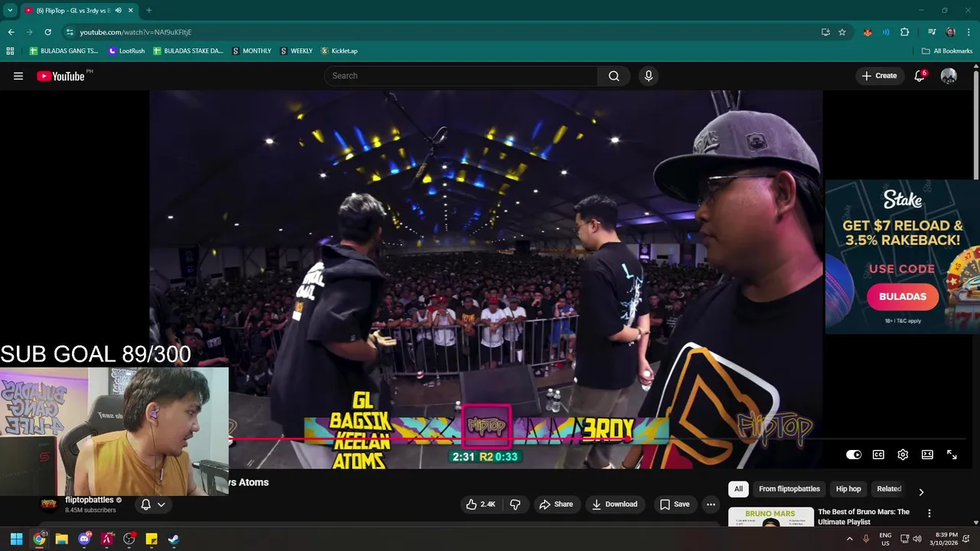Open the Kicklet.ap bookmark

click(339, 51)
